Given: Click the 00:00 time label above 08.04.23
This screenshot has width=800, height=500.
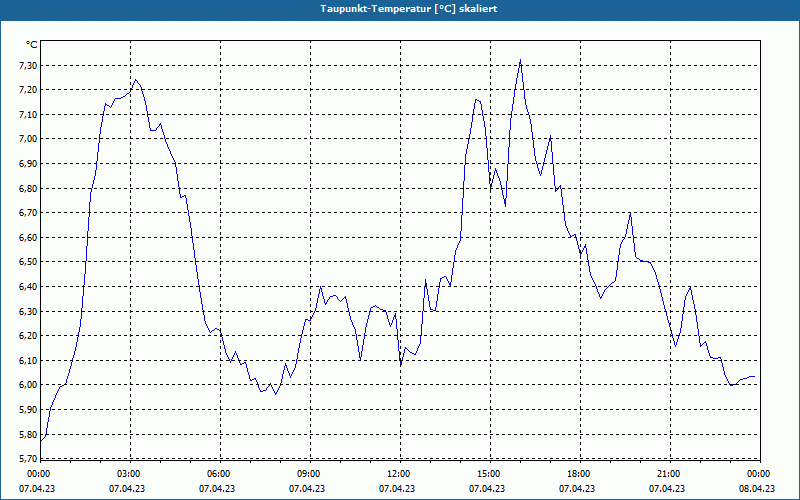Looking at the screenshot, I should 758,474.
